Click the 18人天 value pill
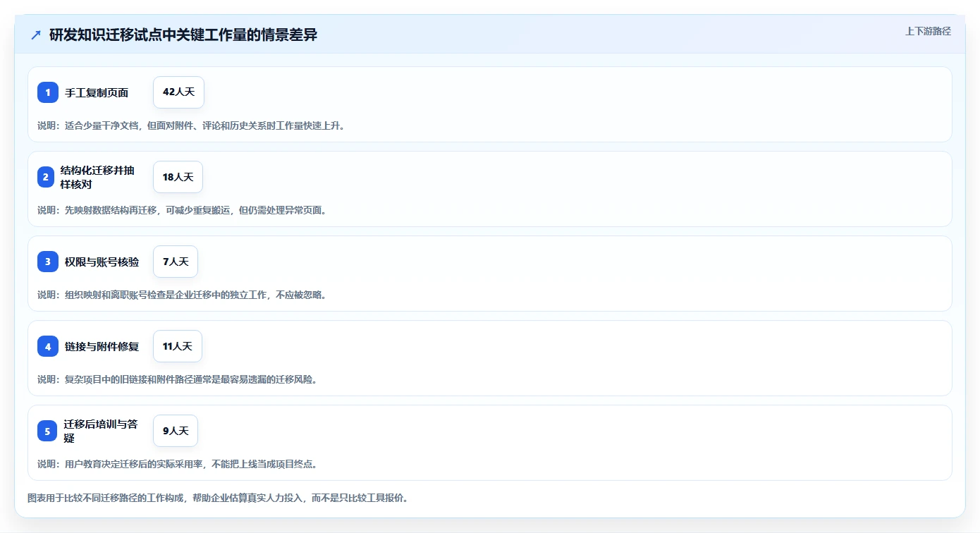The height and width of the screenshot is (533, 980). pyautogui.click(x=178, y=177)
